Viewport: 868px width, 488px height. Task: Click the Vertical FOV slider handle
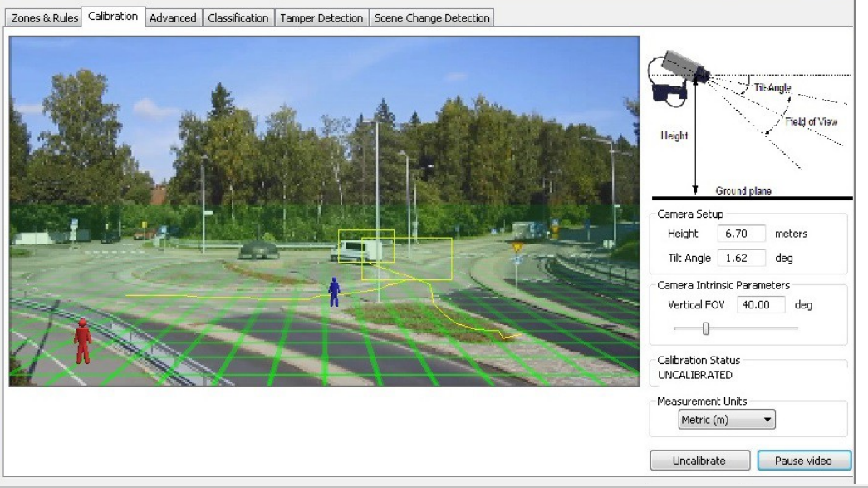click(705, 329)
